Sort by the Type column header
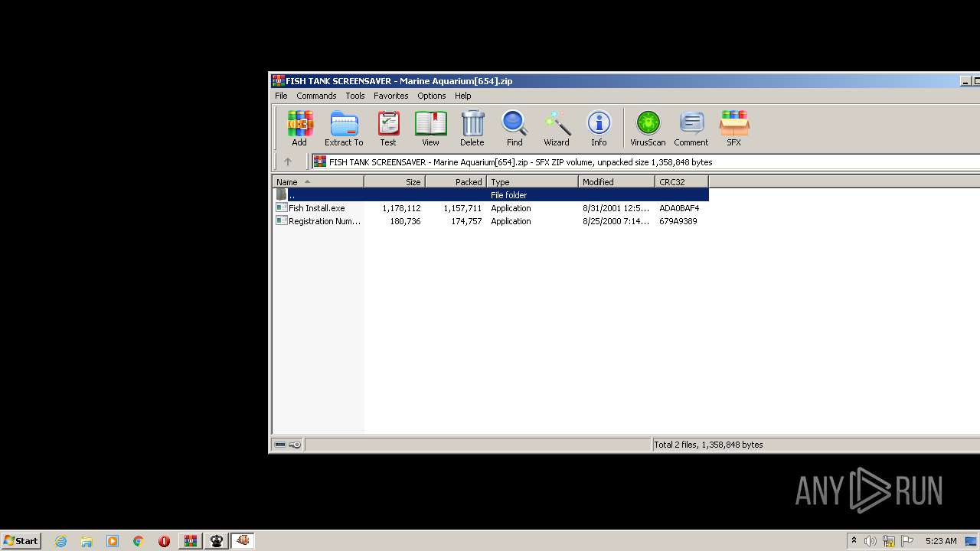Screen dimensions: 980x551 click(x=532, y=182)
